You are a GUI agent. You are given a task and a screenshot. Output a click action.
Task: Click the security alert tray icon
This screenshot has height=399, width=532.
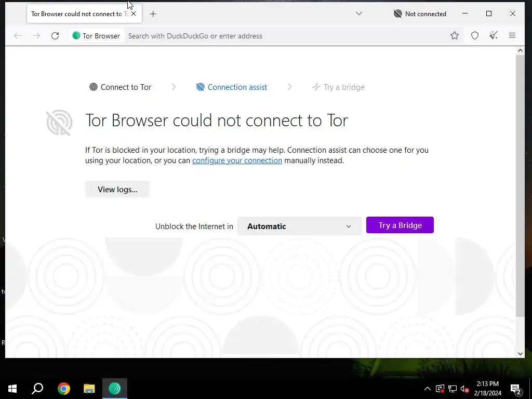click(x=440, y=389)
